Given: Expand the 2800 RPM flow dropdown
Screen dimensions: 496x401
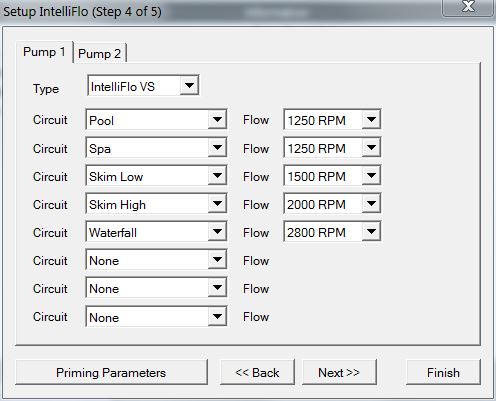Looking at the screenshot, I should [x=332, y=232].
